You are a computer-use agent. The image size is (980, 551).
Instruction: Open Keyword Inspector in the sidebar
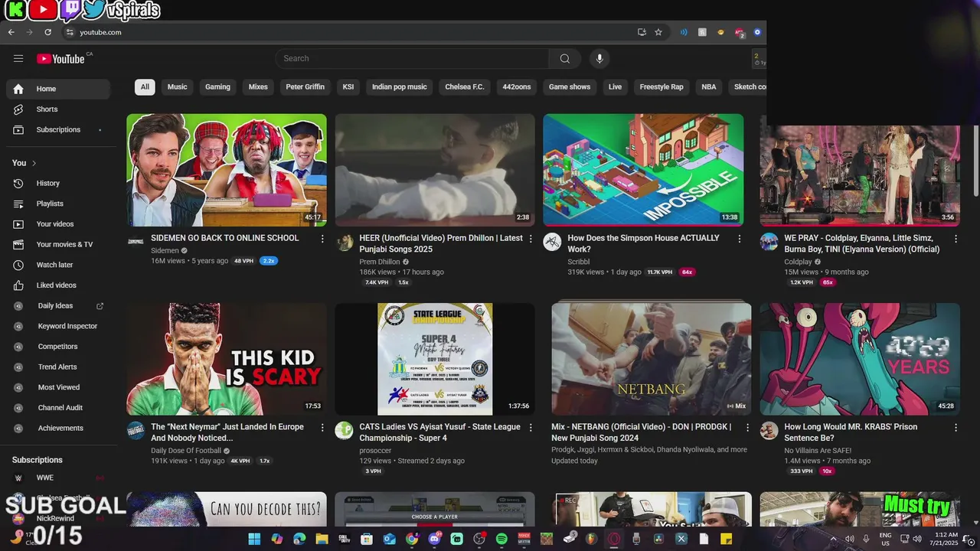[x=58, y=326]
